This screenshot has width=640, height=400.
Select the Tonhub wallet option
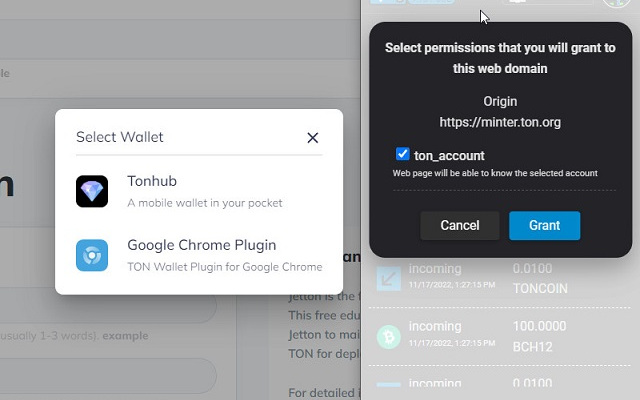(x=204, y=190)
